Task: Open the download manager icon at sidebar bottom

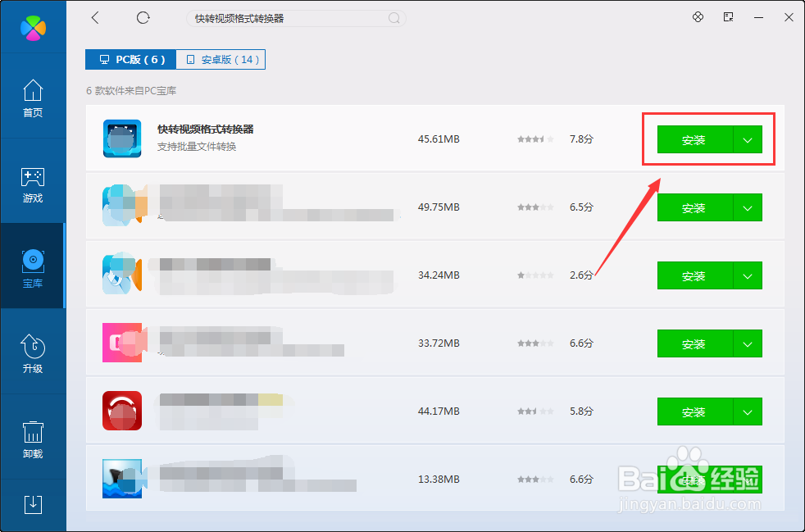Action: tap(33, 505)
